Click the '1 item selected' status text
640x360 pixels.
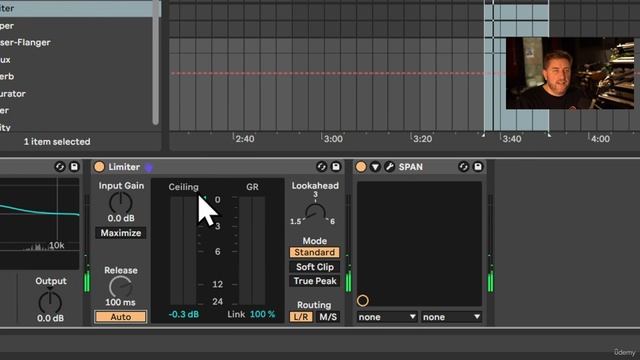[57, 142]
